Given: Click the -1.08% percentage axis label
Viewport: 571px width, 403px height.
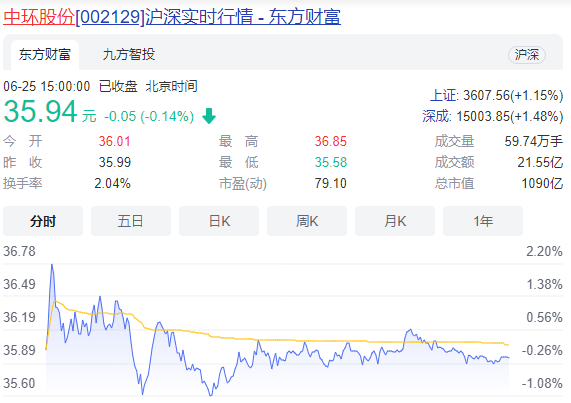Looking at the screenshot, I should pos(542,383).
